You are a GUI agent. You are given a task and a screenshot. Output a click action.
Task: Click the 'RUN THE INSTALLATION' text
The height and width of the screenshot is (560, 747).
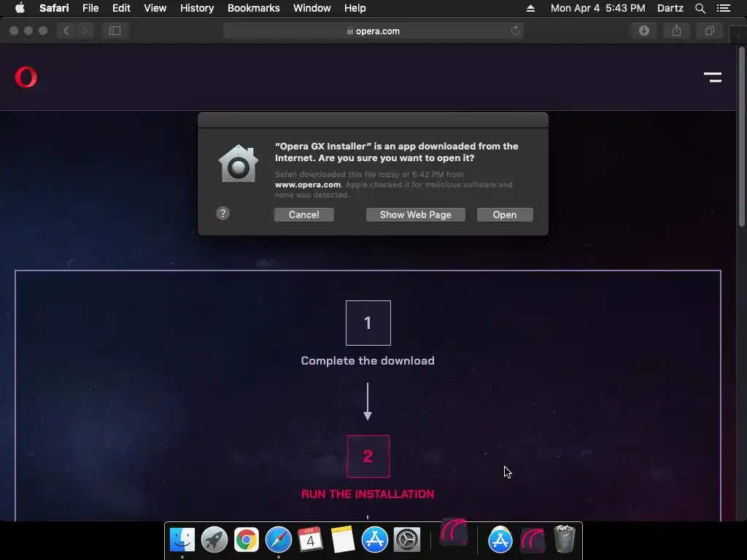coord(368,494)
